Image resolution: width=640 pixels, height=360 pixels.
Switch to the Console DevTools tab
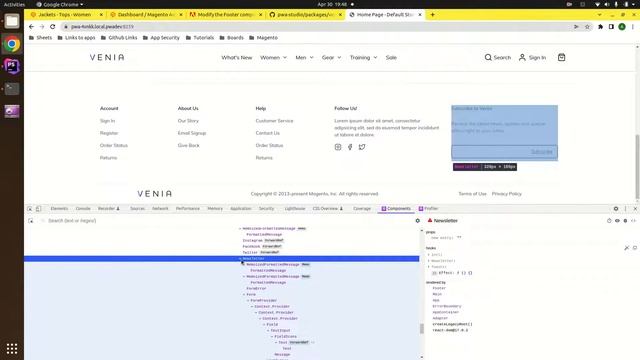83,209
